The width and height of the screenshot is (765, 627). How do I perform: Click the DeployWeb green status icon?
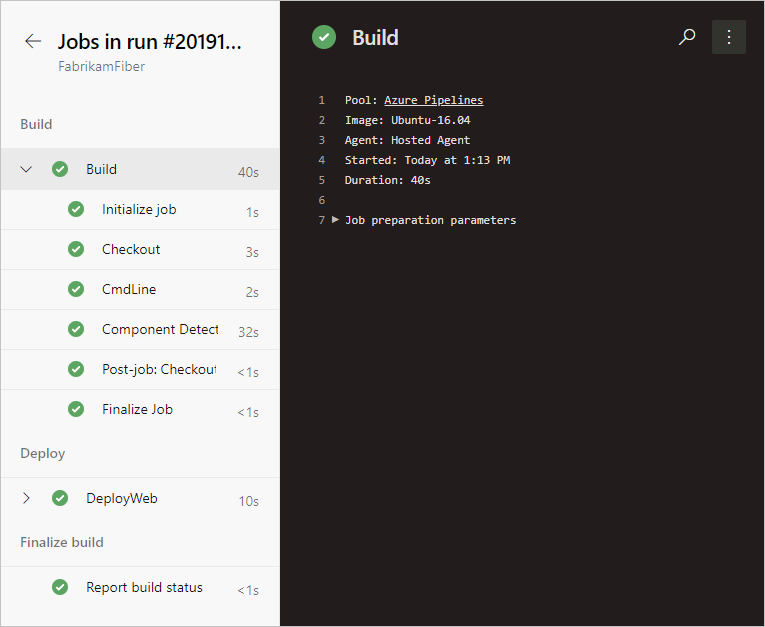60,498
